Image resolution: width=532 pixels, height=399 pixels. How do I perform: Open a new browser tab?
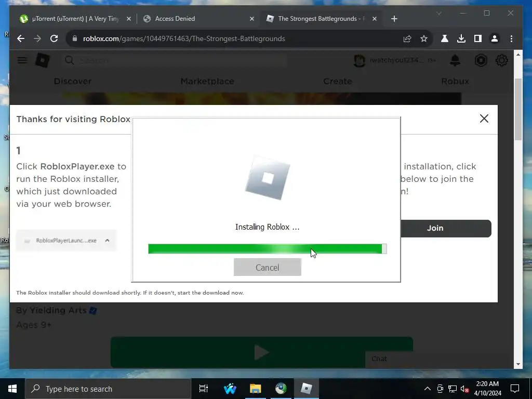[x=394, y=19]
